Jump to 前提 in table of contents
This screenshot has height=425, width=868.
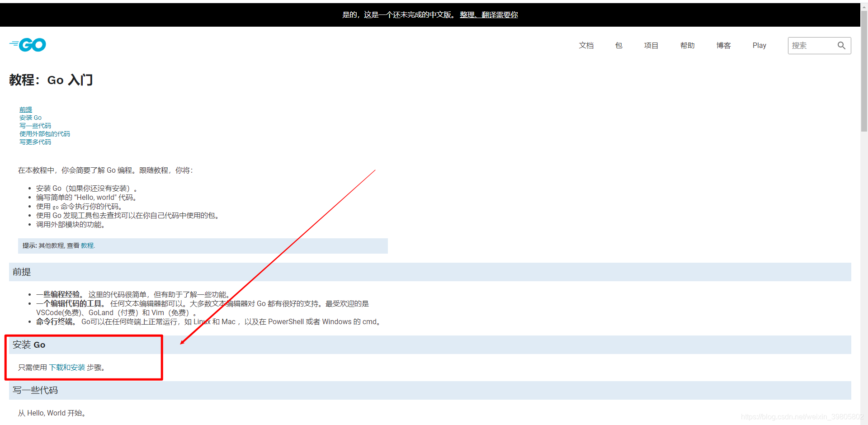26,109
